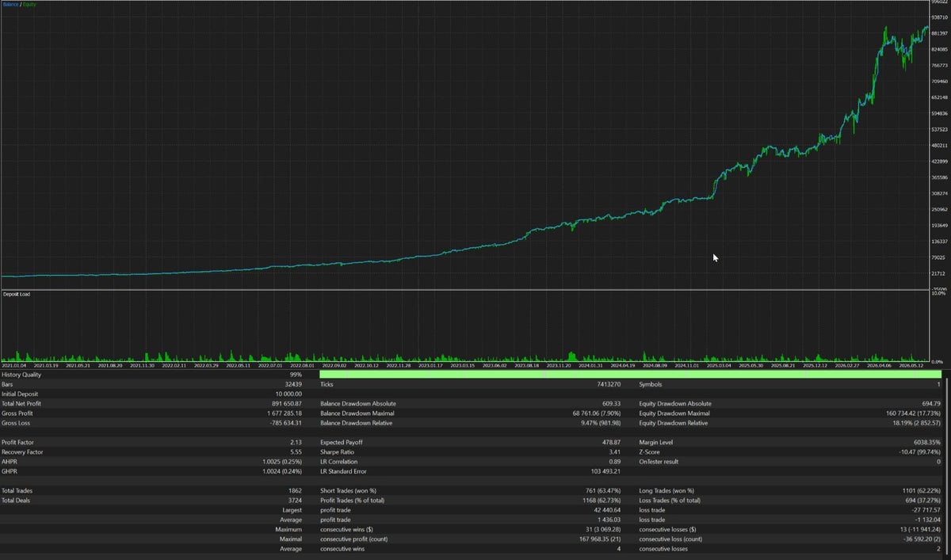
Task: Click the Equity legend label on the chart
Action: pos(29,5)
